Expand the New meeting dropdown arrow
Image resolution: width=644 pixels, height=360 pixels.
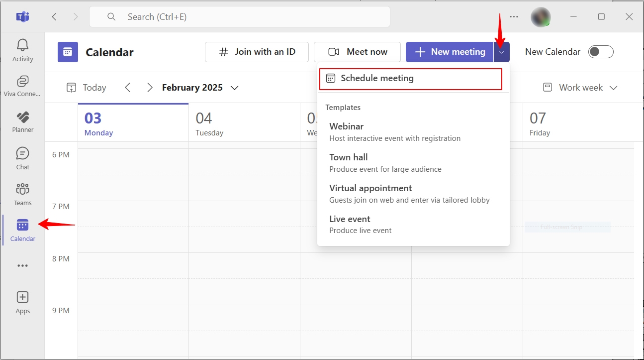[x=502, y=52]
